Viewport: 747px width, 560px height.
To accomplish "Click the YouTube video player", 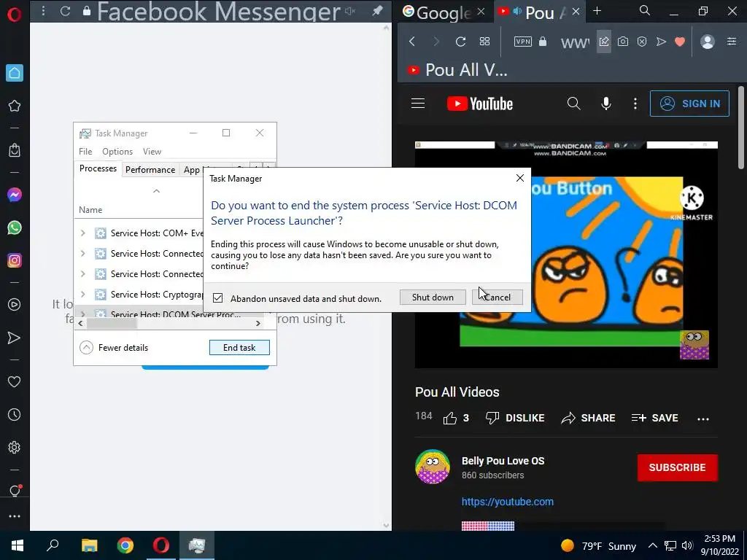I will click(566, 254).
